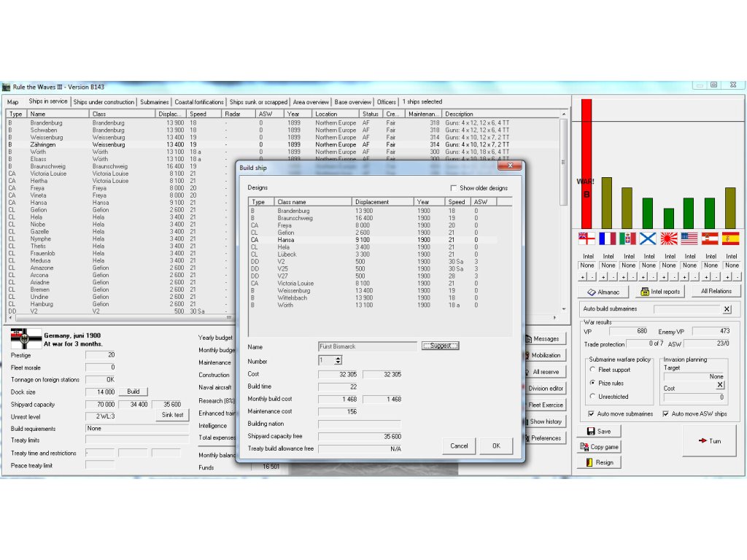The width and height of the screenshot is (747, 560).
Task: Confirm the build with OK
Action: pyautogui.click(x=496, y=446)
